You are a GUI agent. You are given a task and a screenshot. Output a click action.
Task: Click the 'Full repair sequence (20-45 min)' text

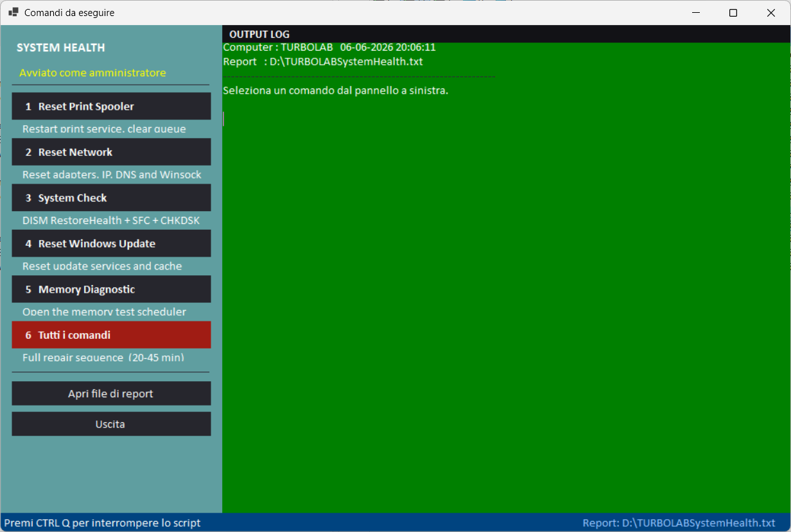click(103, 357)
